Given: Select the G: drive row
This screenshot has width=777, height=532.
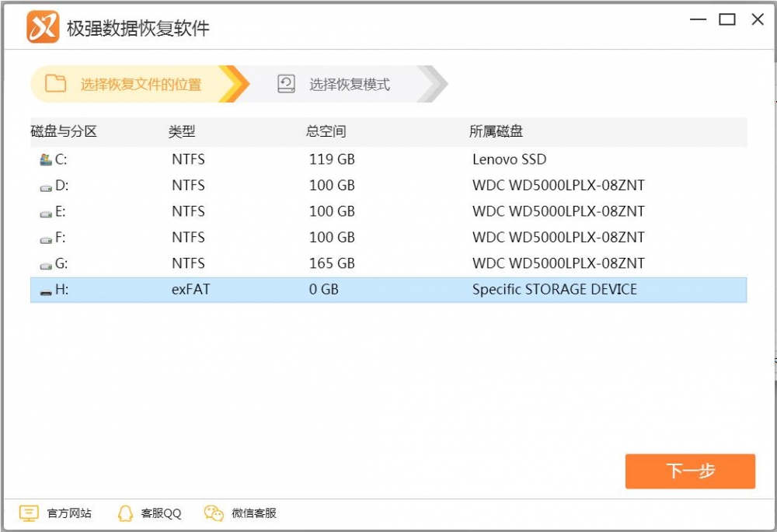Looking at the screenshot, I should click(311, 263).
